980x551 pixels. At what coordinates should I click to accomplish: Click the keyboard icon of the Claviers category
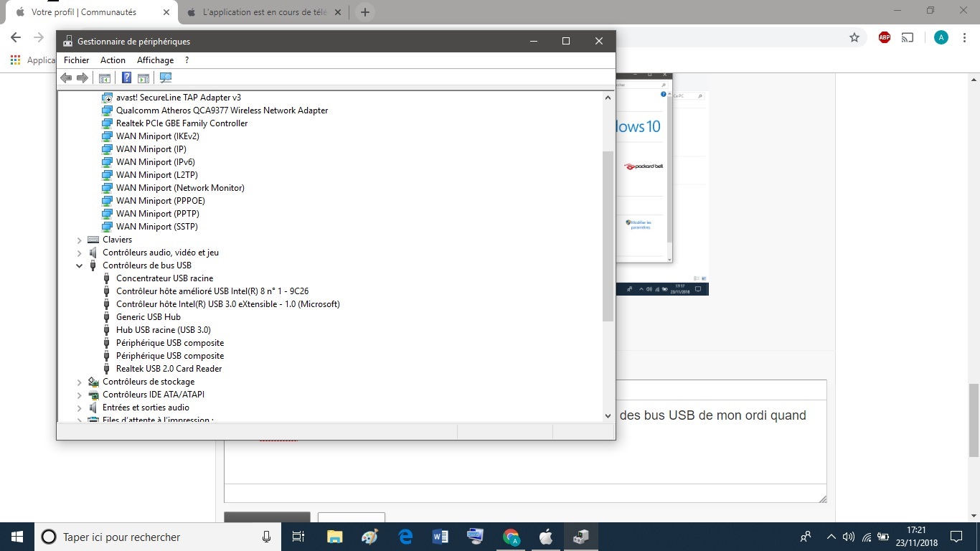pyautogui.click(x=93, y=240)
